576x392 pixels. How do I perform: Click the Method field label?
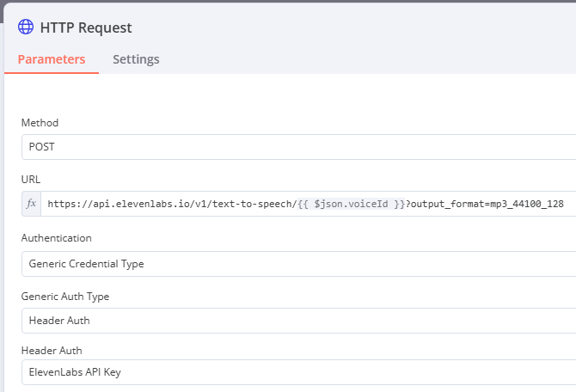(40, 123)
